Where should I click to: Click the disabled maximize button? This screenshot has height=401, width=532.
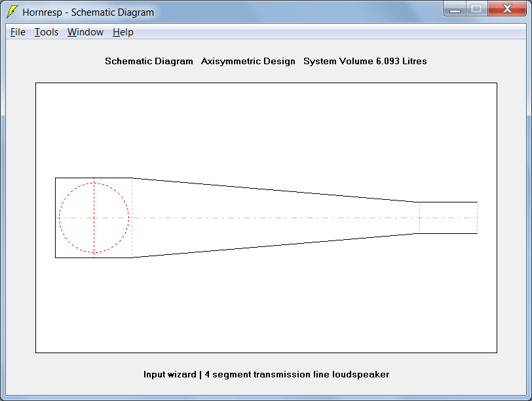[x=477, y=9]
